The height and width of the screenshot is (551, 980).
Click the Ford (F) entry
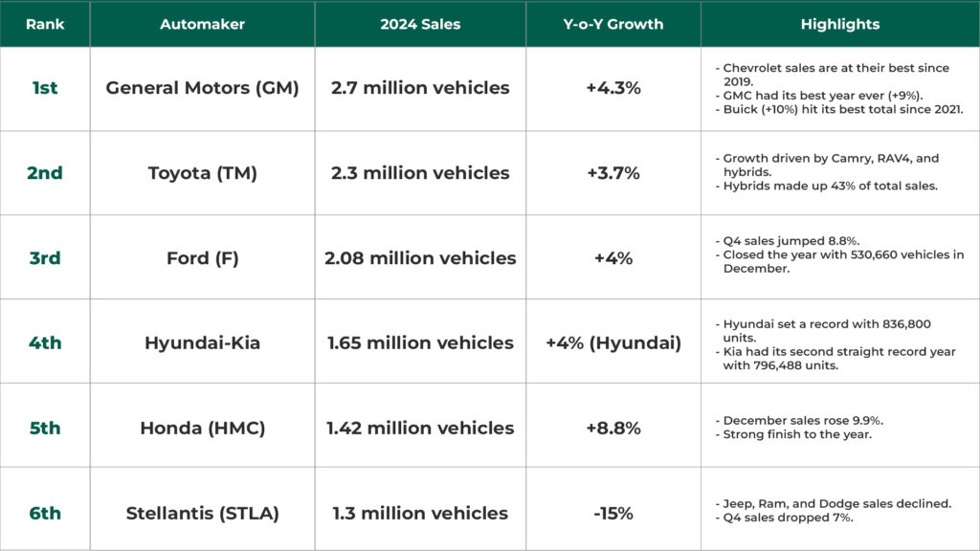(201, 256)
